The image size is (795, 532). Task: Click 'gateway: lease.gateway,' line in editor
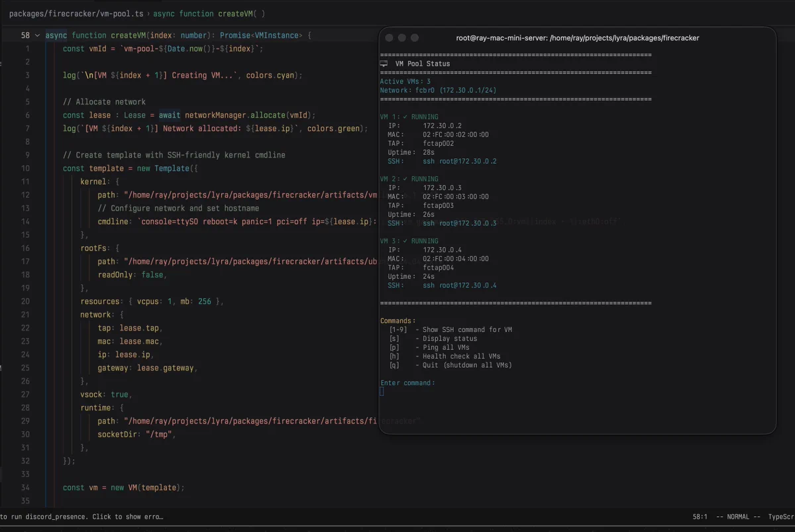[x=148, y=368]
